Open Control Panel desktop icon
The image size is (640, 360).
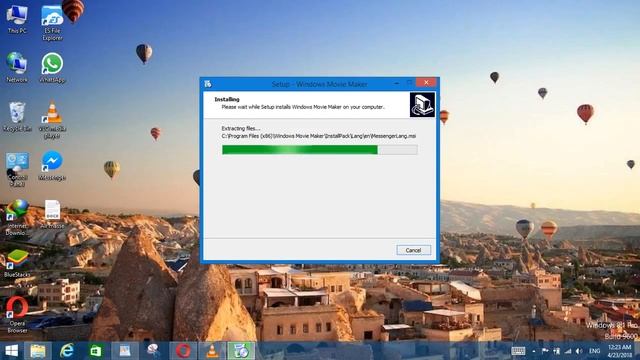point(17,169)
